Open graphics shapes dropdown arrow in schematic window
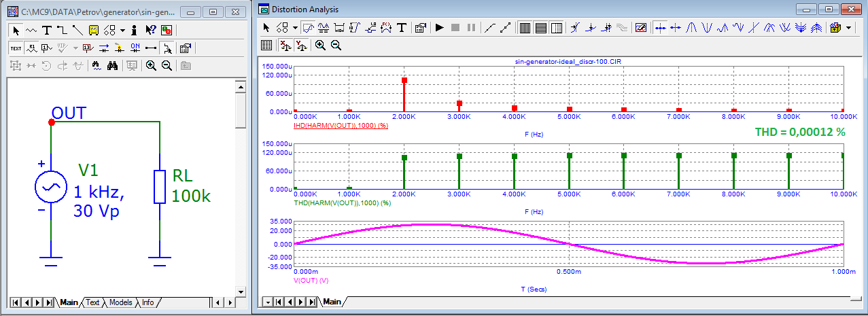This screenshot has height=316, width=868. (x=122, y=30)
